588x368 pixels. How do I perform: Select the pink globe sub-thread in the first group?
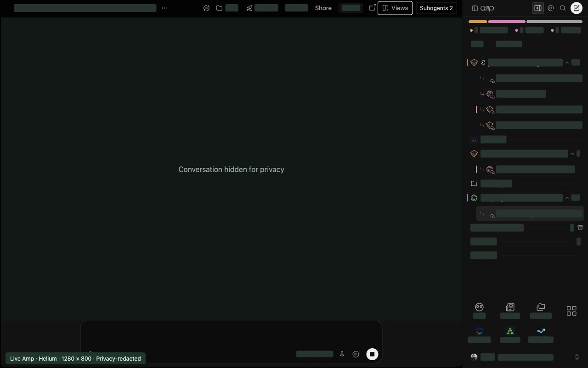pyautogui.click(x=530, y=94)
